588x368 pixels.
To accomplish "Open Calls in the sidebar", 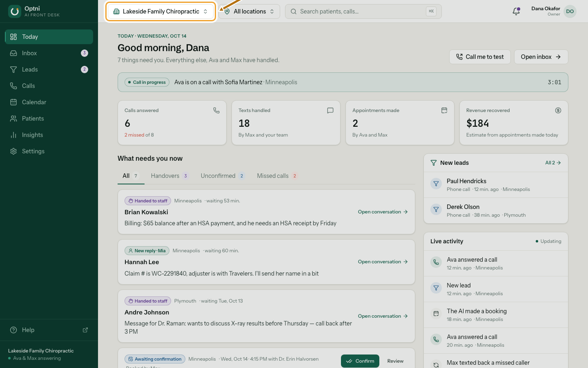I will pos(49,86).
